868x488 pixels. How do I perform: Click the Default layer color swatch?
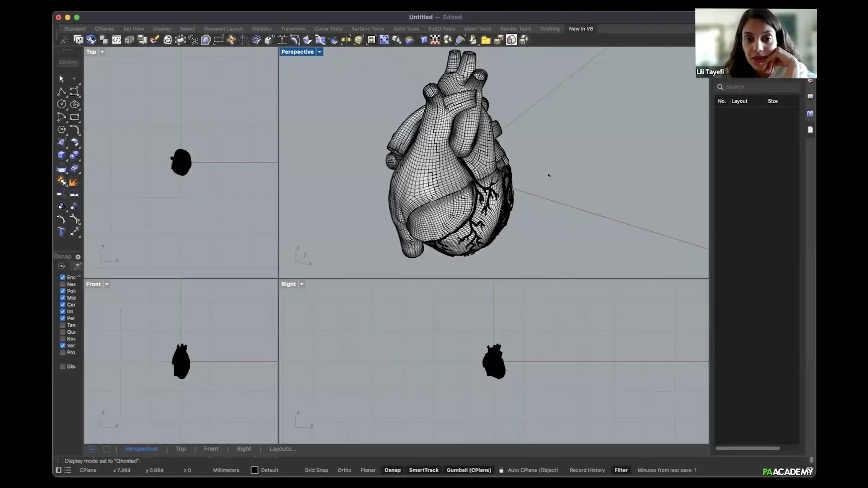pyautogui.click(x=254, y=470)
